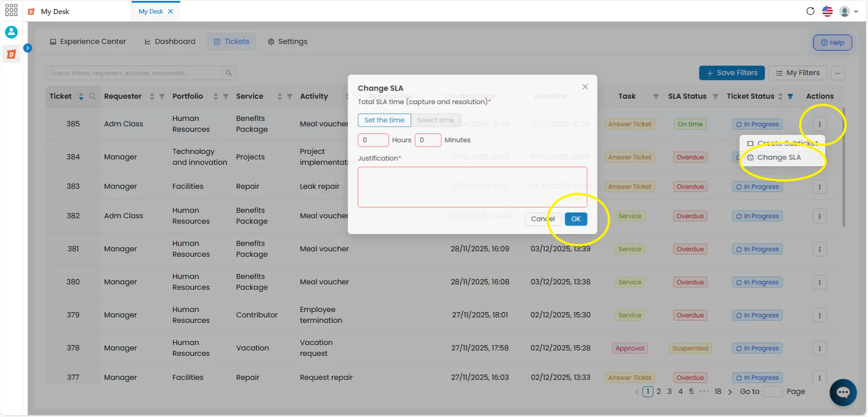Click the next page arrow
This screenshot has width=868, height=417.
tap(730, 392)
